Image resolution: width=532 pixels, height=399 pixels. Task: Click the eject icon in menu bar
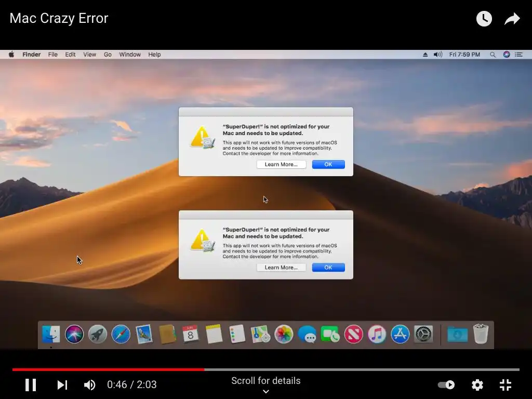(x=425, y=54)
